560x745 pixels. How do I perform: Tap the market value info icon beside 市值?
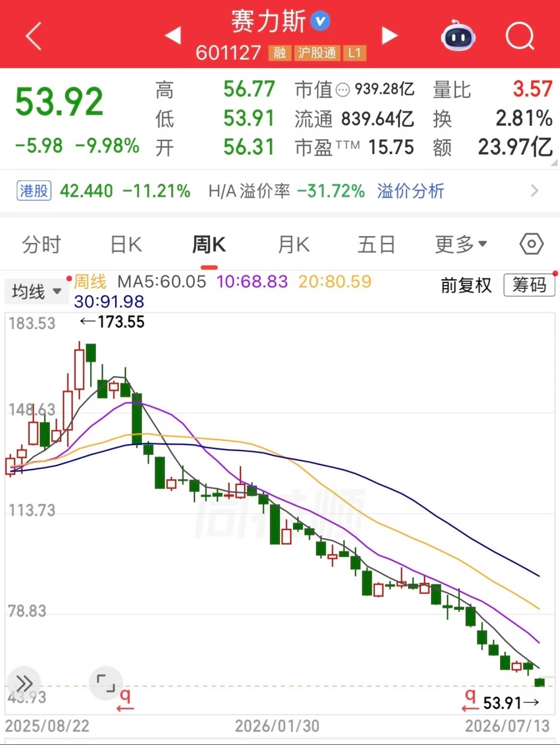(343, 90)
